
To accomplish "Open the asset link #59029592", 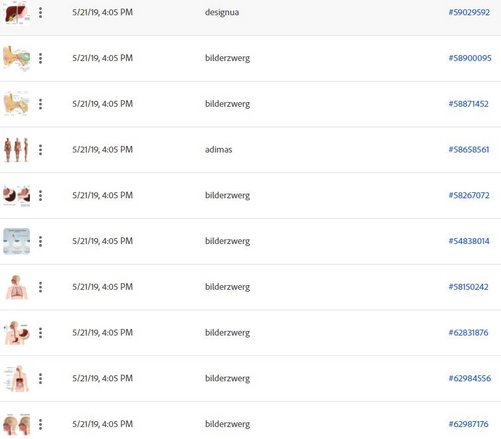I will point(469,12).
